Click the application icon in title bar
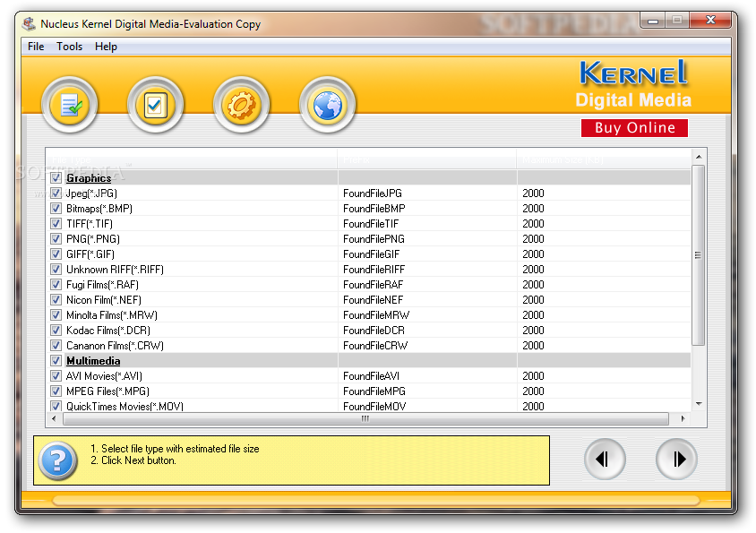756x533 pixels. [29, 23]
